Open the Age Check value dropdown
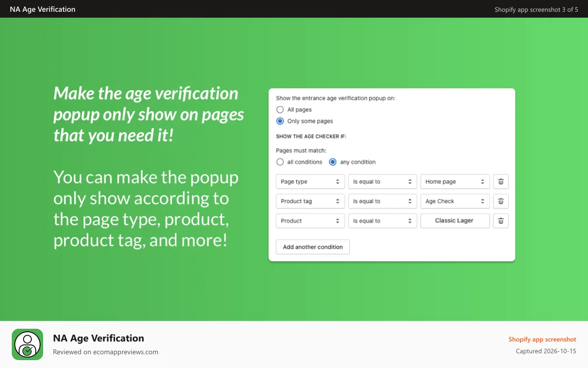Image resolution: width=588 pixels, height=368 pixels. pyautogui.click(x=455, y=201)
